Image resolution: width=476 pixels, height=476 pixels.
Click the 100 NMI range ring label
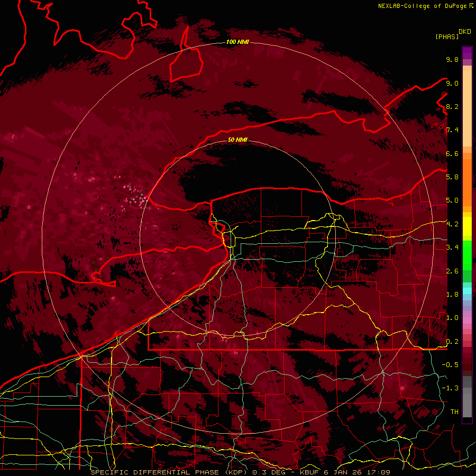237,42
